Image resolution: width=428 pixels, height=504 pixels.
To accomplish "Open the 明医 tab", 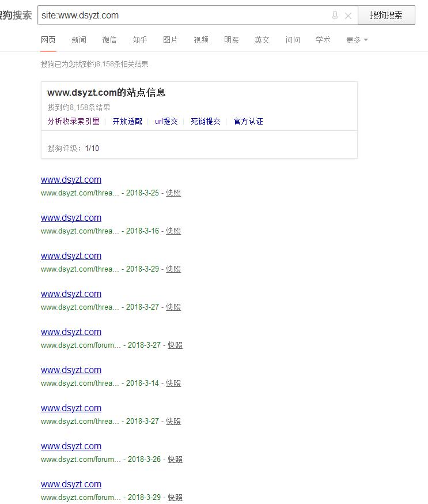I will (x=232, y=40).
